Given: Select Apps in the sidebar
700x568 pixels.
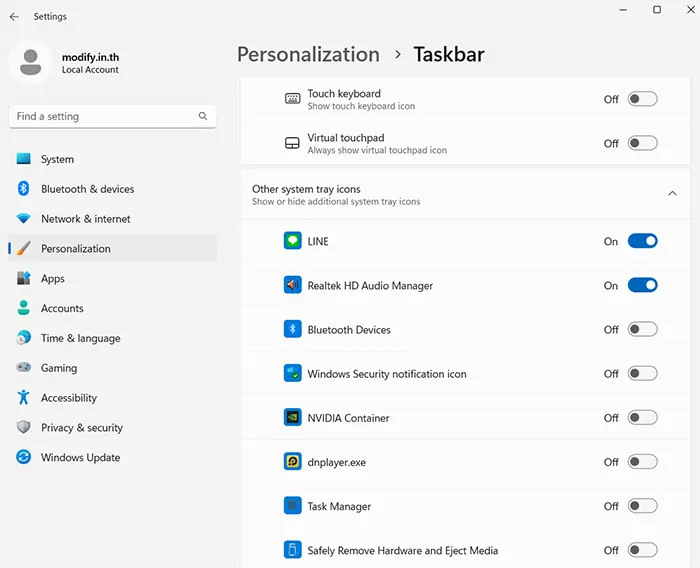Looking at the screenshot, I should click(x=53, y=279).
